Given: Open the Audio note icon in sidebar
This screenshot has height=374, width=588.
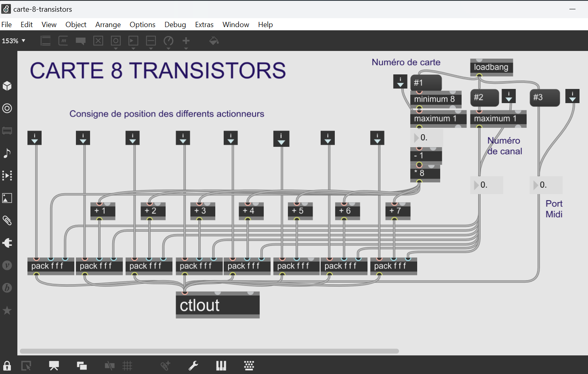Looking at the screenshot, I should point(7,153).
